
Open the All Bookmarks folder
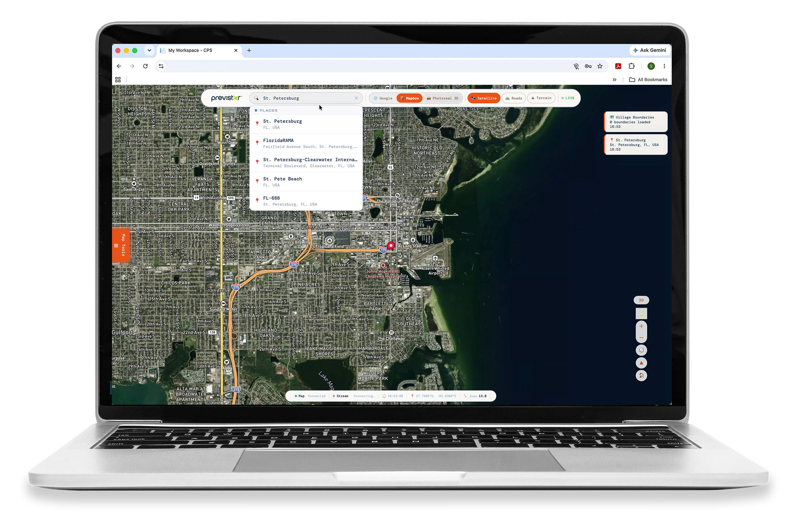coord(648,80)
